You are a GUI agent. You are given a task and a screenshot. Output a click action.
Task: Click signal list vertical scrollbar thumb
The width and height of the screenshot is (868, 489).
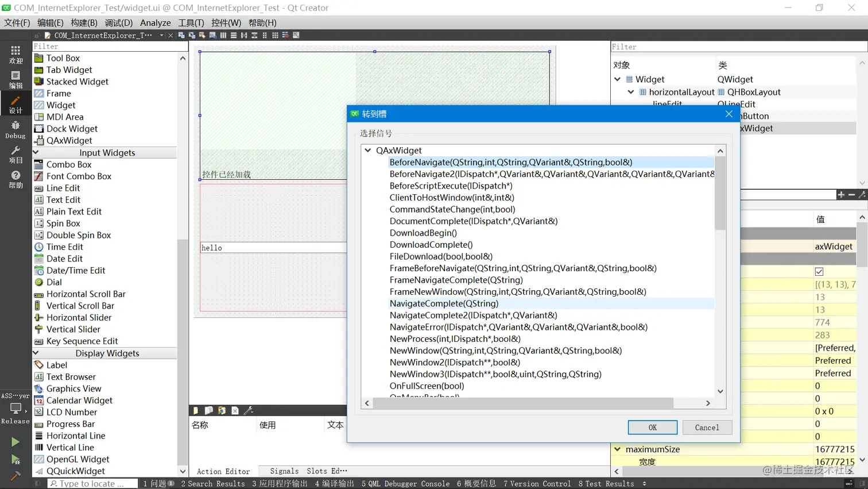(x=720, y=193)
